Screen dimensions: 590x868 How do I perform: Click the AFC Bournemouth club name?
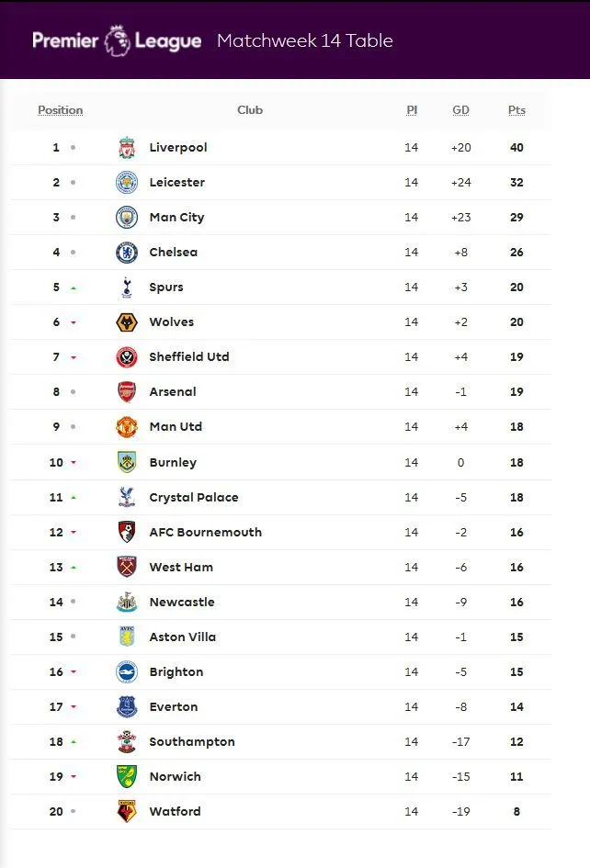click(x=206, y=532)
